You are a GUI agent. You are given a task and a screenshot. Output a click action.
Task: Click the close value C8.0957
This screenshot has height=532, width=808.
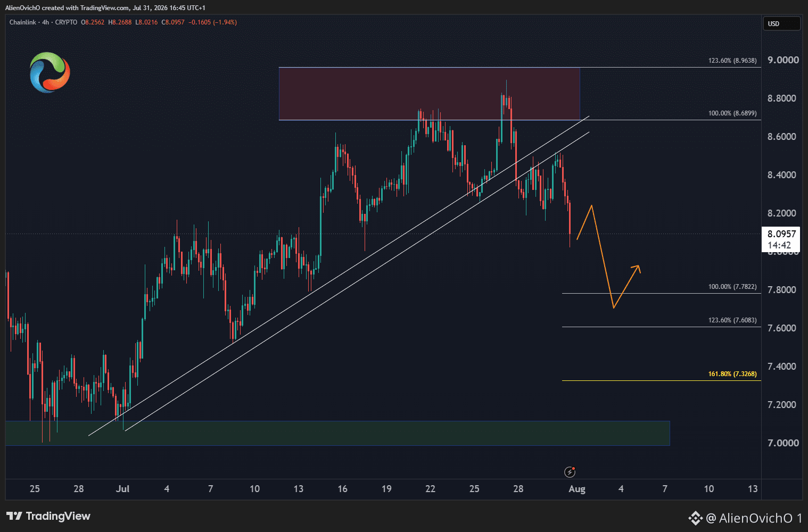point(173,22)
